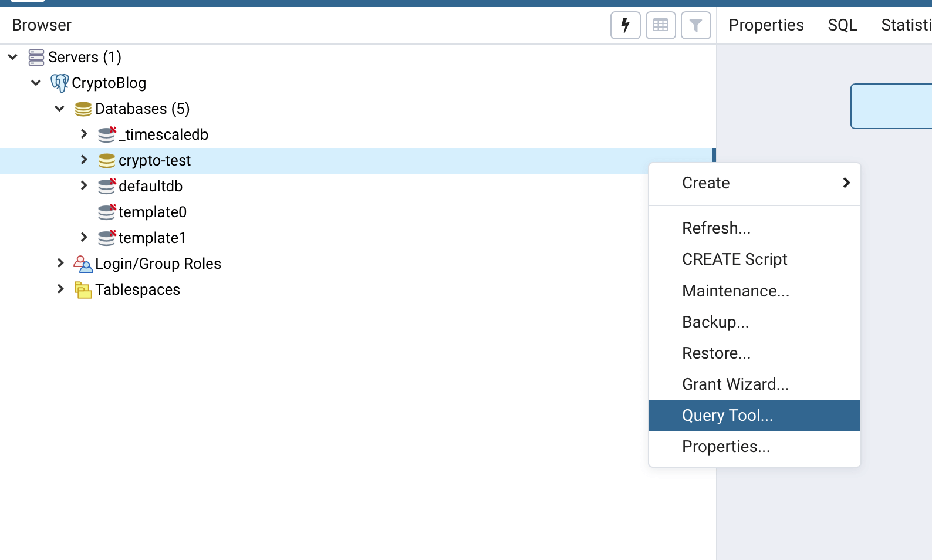Click the CryptoBlog elephant server icon

(x=59, y=83)
